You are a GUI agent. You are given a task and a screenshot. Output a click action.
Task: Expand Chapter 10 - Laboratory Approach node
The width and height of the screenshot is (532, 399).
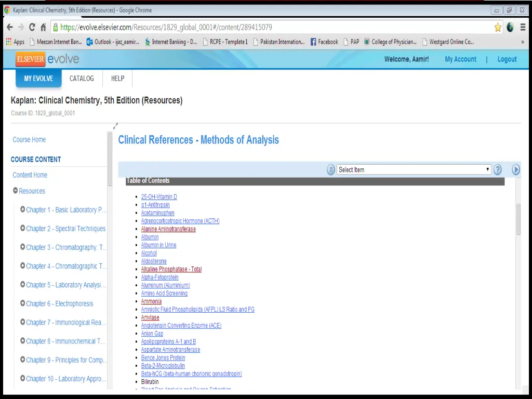pyautogui.click(x=22, y=378)
